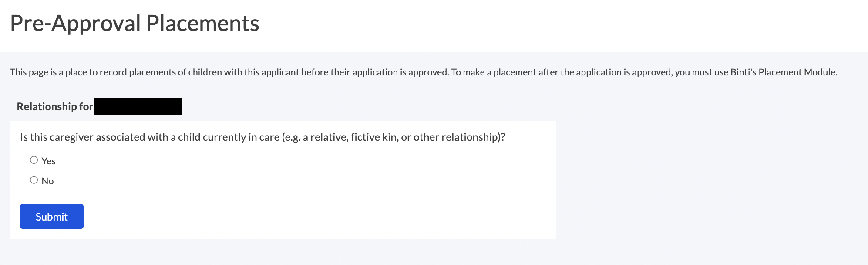Image resolution: width=868 pixels, height=265 pixels.
Task: Select the Yes radio button
Action: point(34,160)
